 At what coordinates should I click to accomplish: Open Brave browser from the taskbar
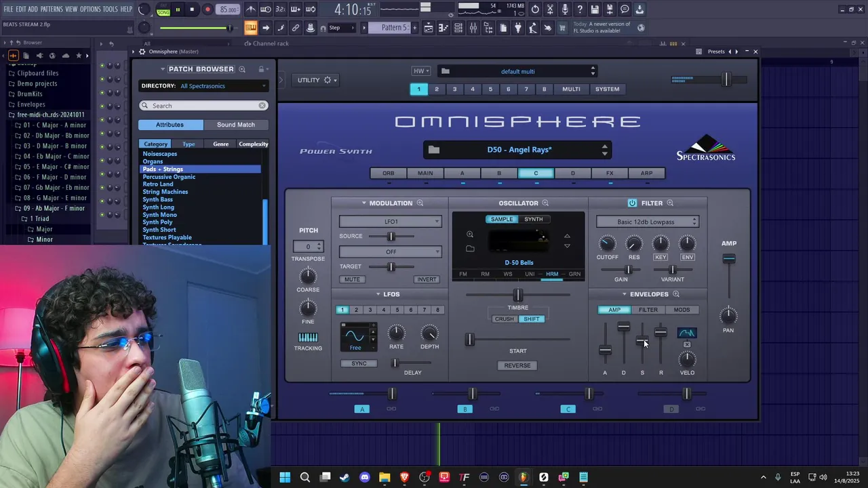[405, 477]
